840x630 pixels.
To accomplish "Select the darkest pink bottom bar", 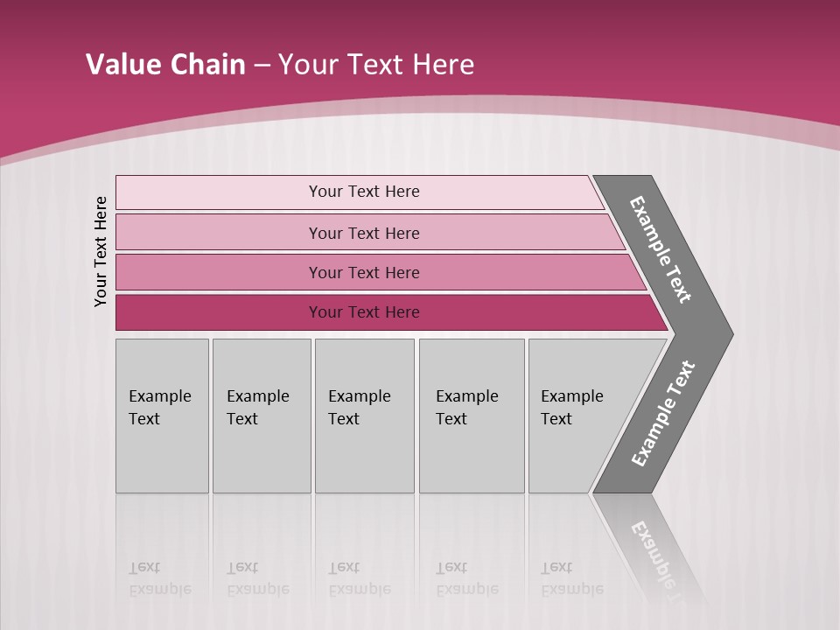I will click(363, 312).
